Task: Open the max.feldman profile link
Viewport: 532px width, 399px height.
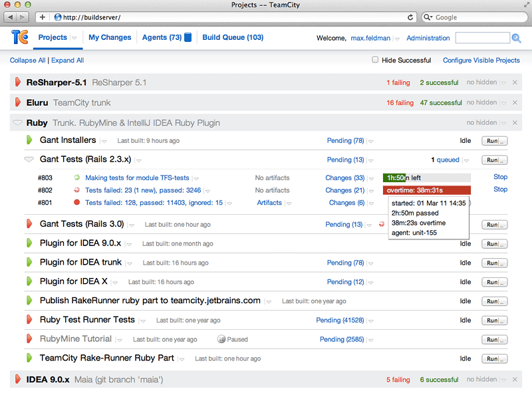Action: pos(370,38)
